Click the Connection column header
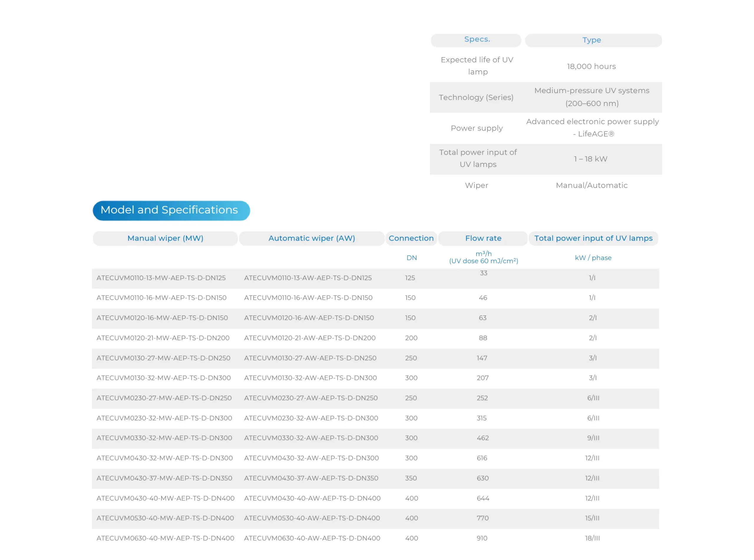The height and width of the screenshot is (560, 754). (411, 238)
